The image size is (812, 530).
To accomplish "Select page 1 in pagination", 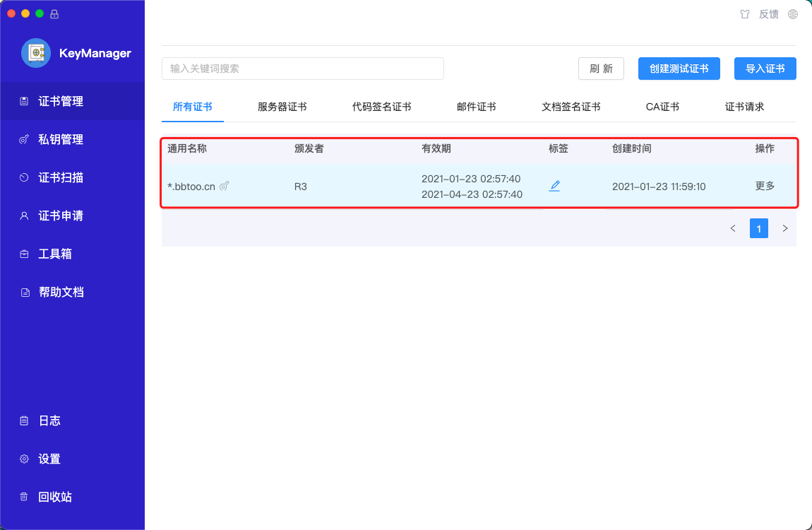I will tap(758, 228).
